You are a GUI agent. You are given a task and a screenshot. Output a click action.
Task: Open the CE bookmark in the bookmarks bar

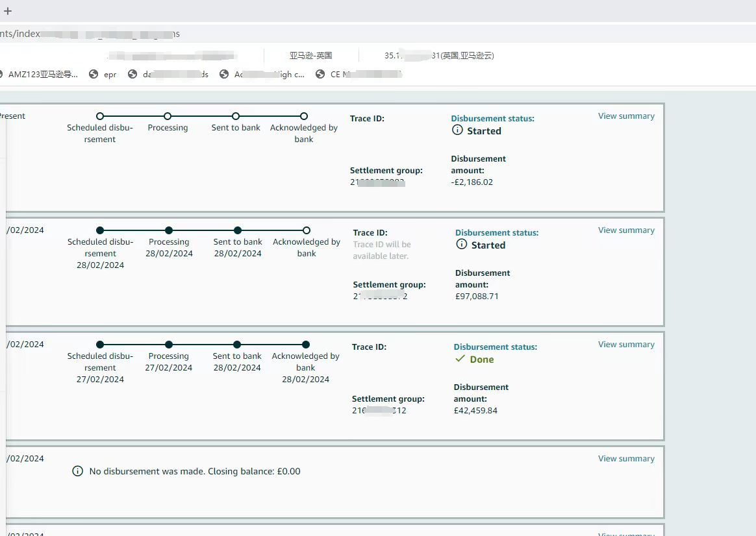click(x=359, y=74)
